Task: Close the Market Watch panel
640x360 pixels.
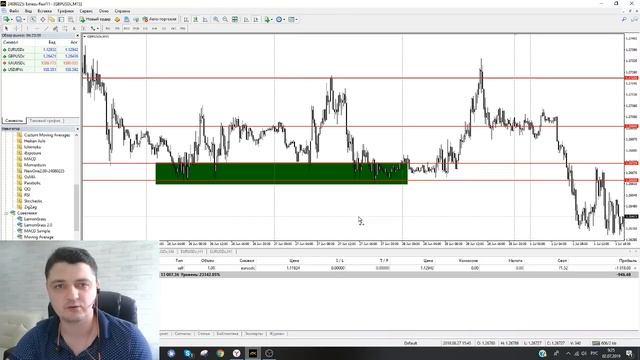Action: (x=77, y=36)
